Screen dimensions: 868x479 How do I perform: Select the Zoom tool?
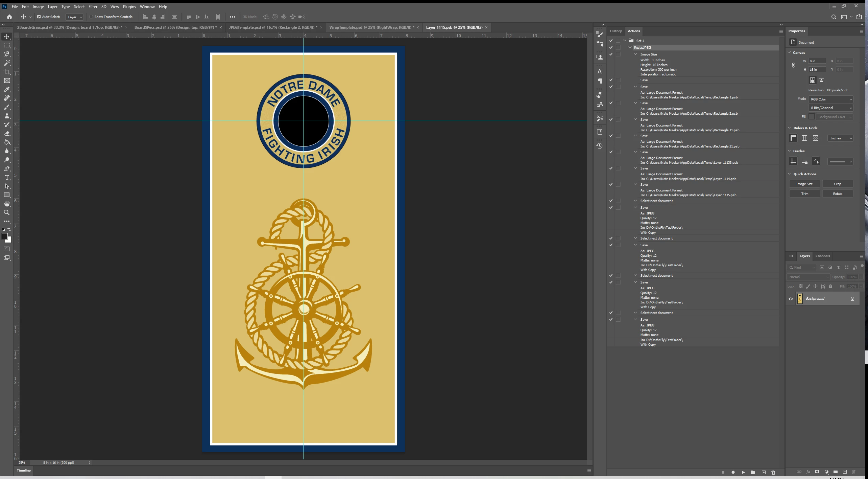(x=7, y=212)
